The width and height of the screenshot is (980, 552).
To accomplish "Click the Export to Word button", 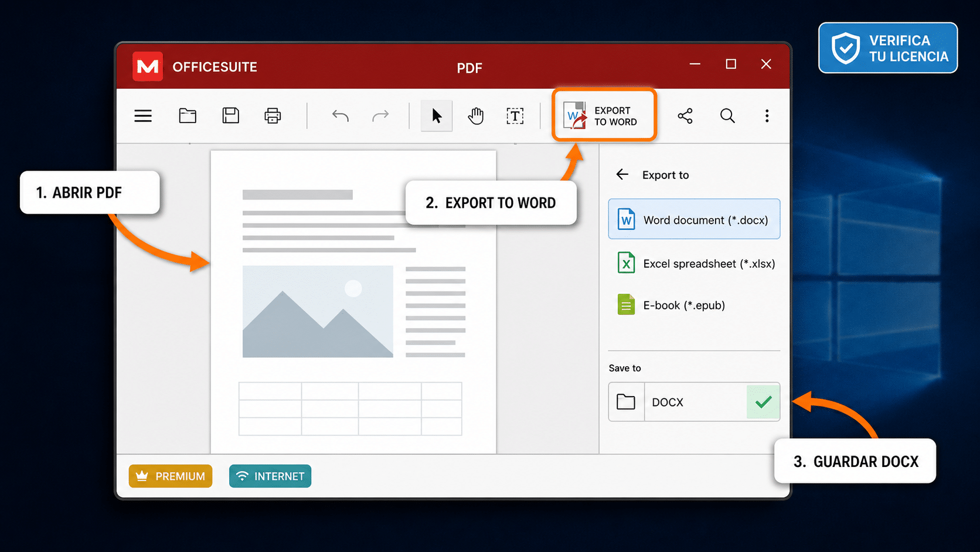I will tap(604, 116).
